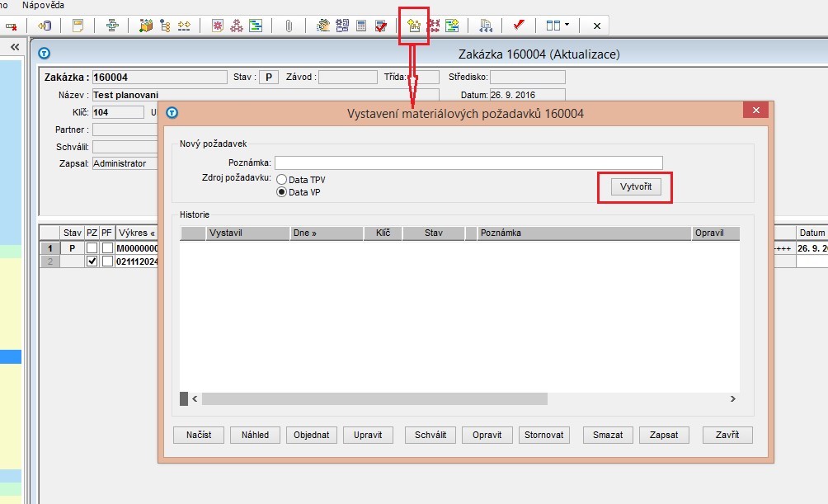This screenshot has height=504, width=828.
Task: Click the pink gear document icon
Action: pyautogui.click(x=217, y=26)
